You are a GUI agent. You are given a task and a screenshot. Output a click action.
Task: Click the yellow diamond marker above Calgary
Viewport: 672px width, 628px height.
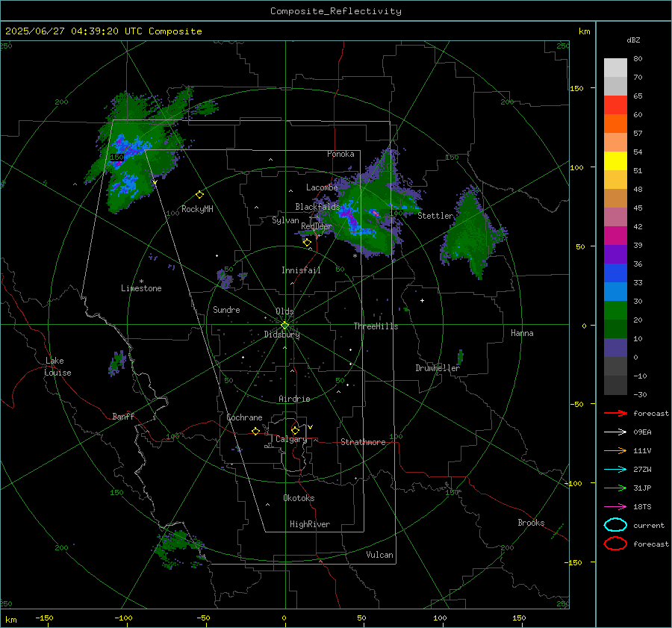(295, 430)
